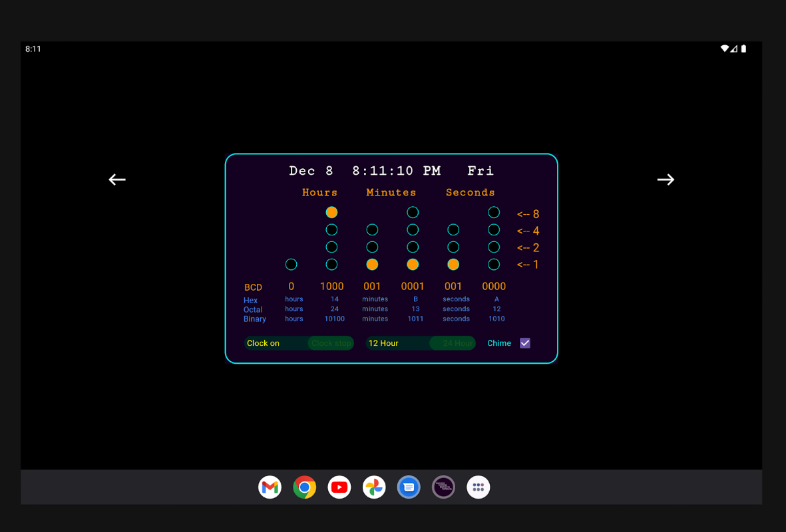Click the lit 8-bit hours dot

(x=331, y=212)
